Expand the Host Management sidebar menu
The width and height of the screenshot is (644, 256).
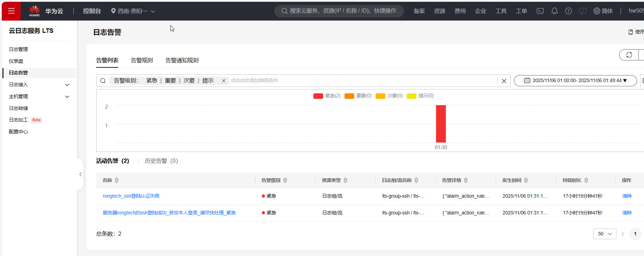click(67, 96)
